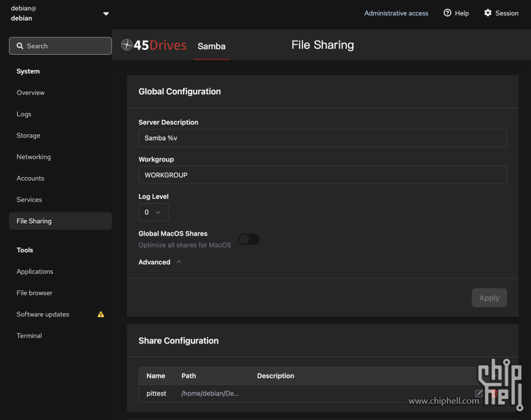The image size is (531, 420).
Task: Open Software updates page
Action: point(43,314)
